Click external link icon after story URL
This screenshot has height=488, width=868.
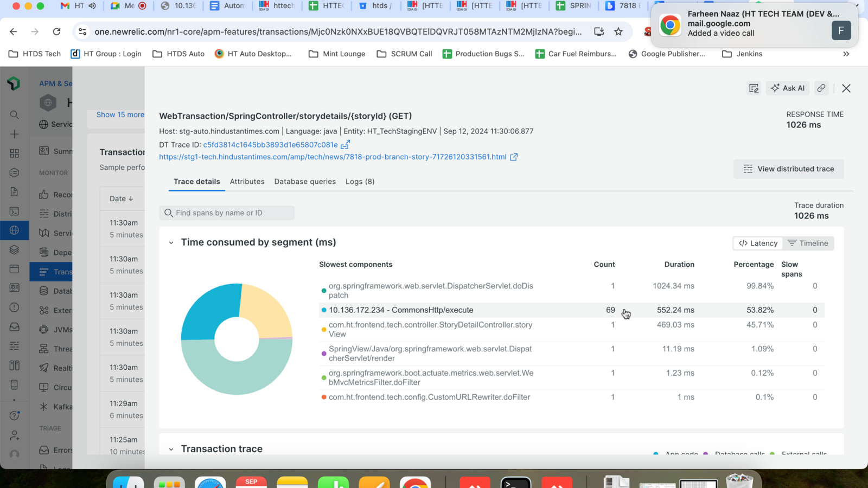pyautogui.click(x=514, y=157)
